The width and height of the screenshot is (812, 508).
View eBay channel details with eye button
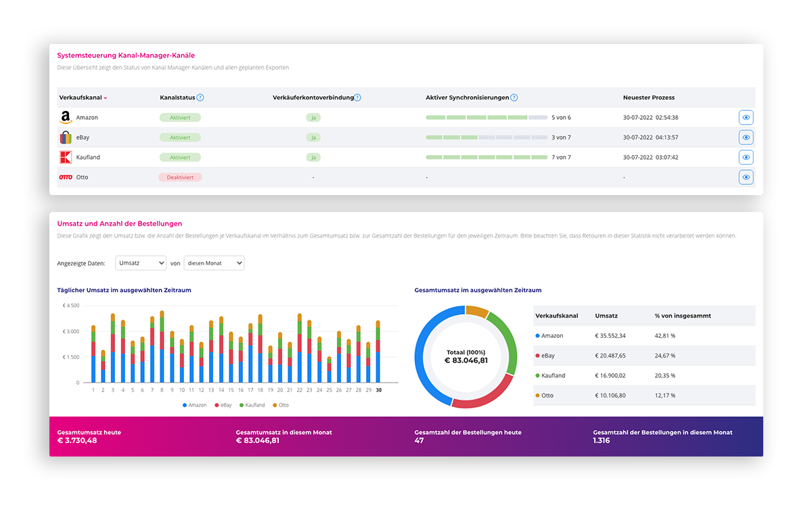(746, 137)
